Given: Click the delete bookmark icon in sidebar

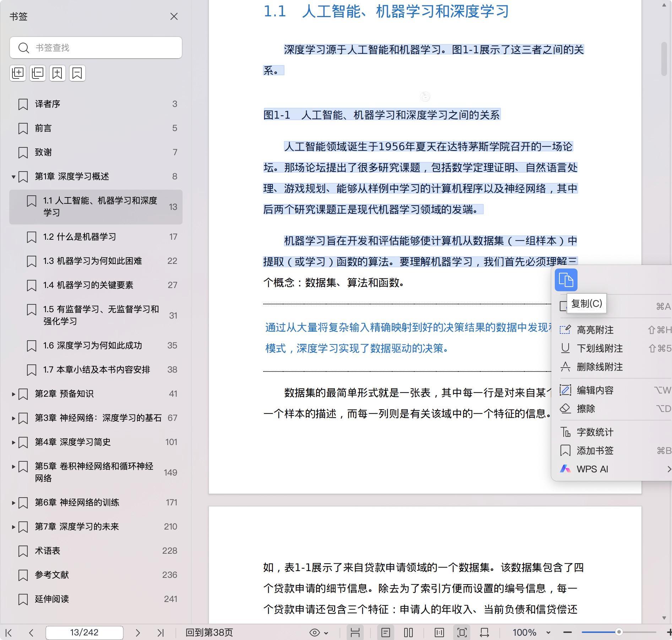Looking at the screenshot, I should (77, 73).
